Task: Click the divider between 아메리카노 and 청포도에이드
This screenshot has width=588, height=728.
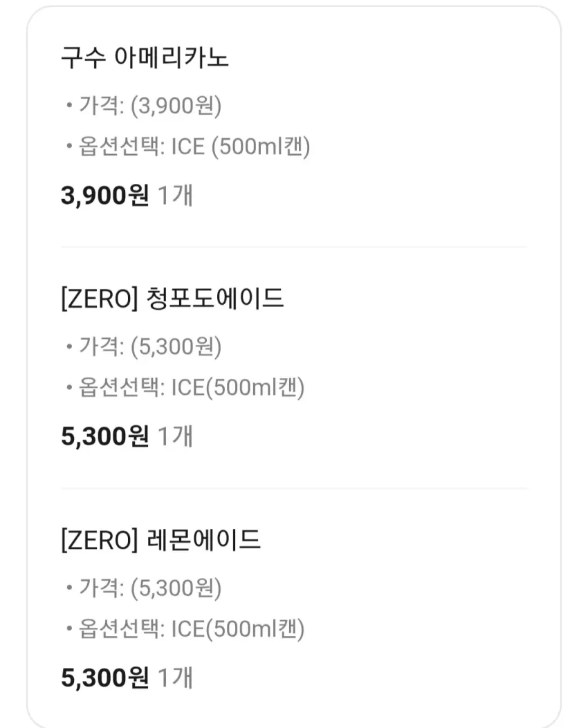Action: tap(294, 247)
